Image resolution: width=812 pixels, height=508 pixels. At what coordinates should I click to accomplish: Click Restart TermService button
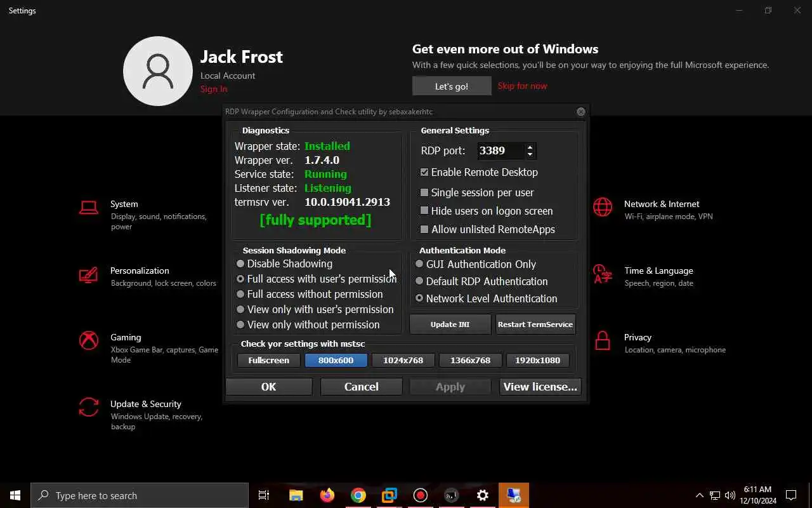click(x=535, y=324)
